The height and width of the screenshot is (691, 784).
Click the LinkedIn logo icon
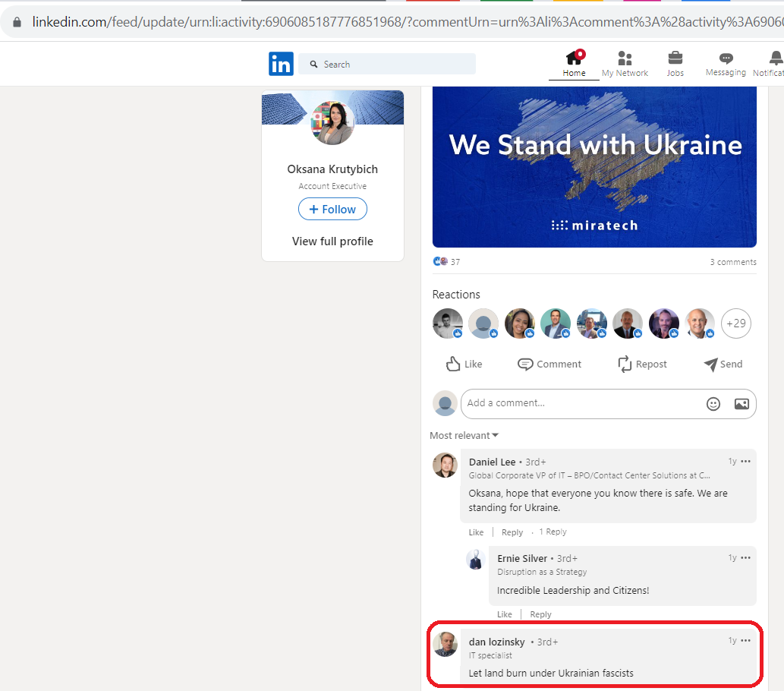281,64
